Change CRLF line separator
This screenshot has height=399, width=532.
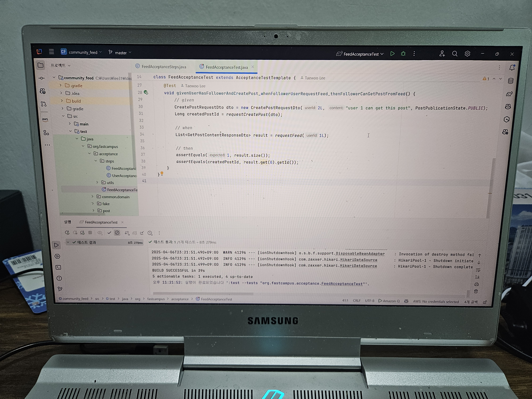pos(357,301)
